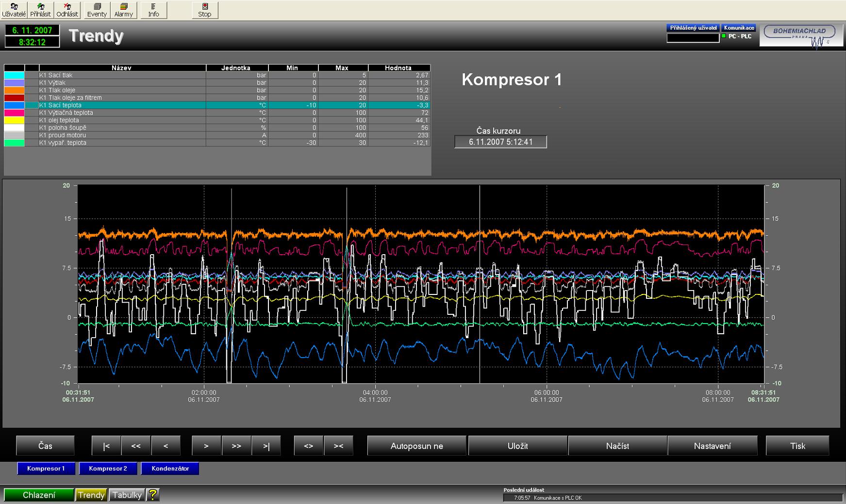Click dark red swatch for Tlak oleje za filtrem
Image resolution: width=846 pixels, height=504 pixels.
coord(14,98)
